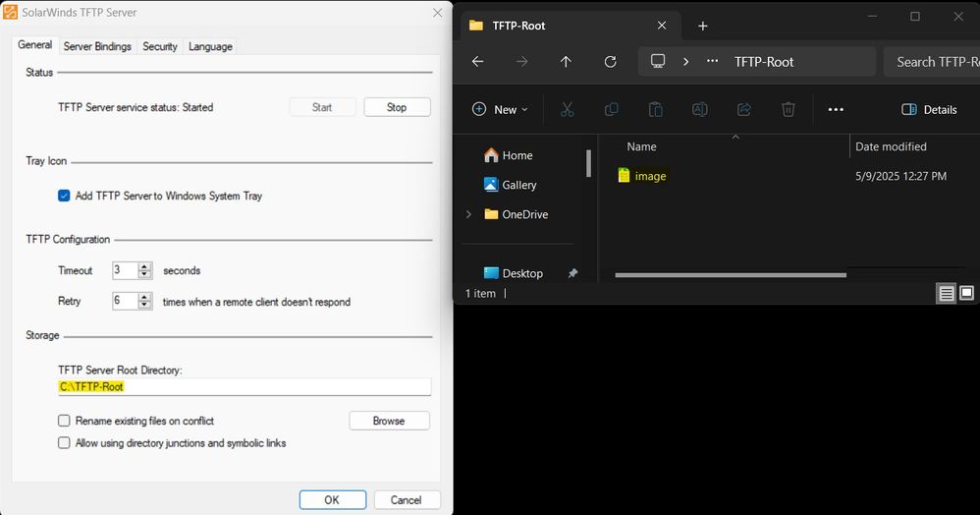Go up one folder level in Explorer

coord(566,61)
